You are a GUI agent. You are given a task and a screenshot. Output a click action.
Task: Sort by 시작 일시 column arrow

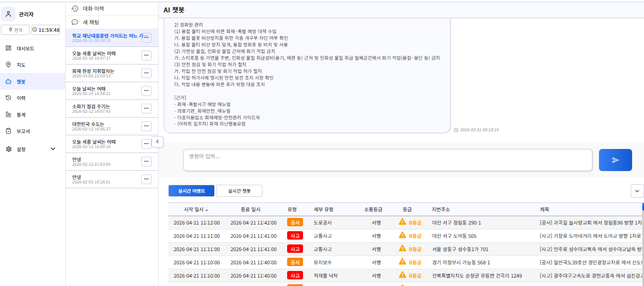[207, 210]
